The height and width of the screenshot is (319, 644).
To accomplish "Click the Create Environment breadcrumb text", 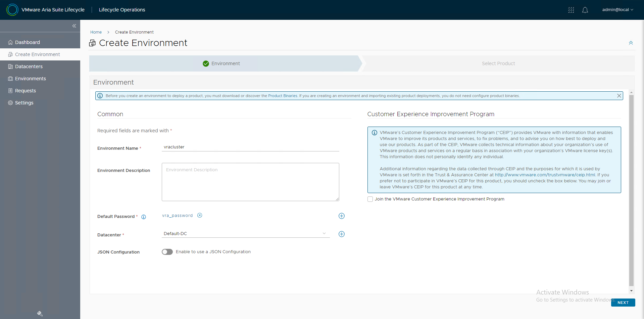I will 134,32.
